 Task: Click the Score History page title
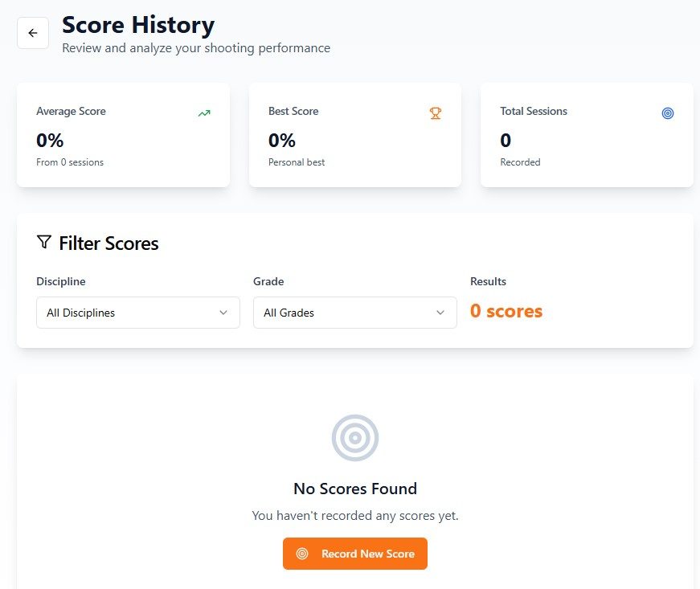(138, 25)
